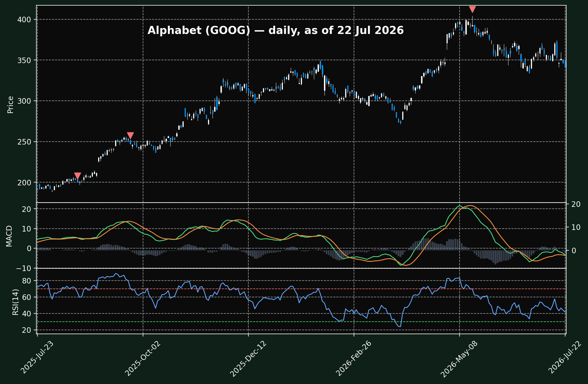Click the right-side MACD 10 tick label
The image size is (588, 384).
(x=576, y=227)
